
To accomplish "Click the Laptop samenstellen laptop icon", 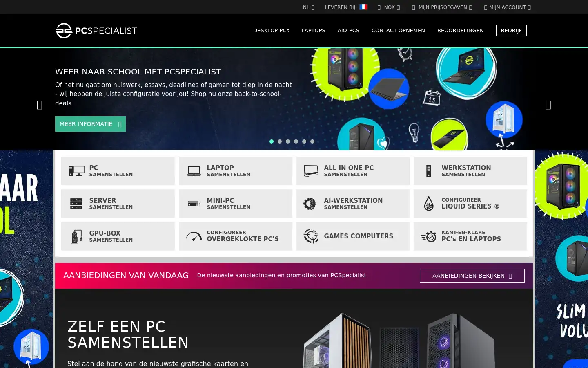I will [194, 171].
